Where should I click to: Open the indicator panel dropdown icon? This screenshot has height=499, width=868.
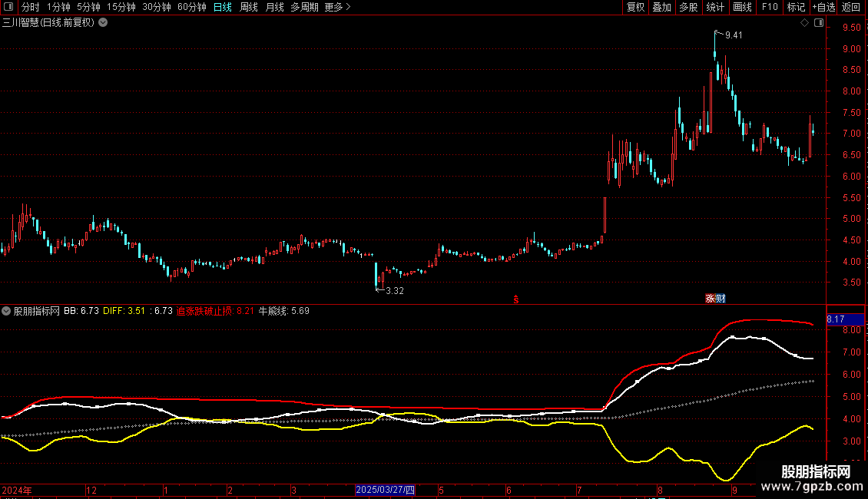6,311
